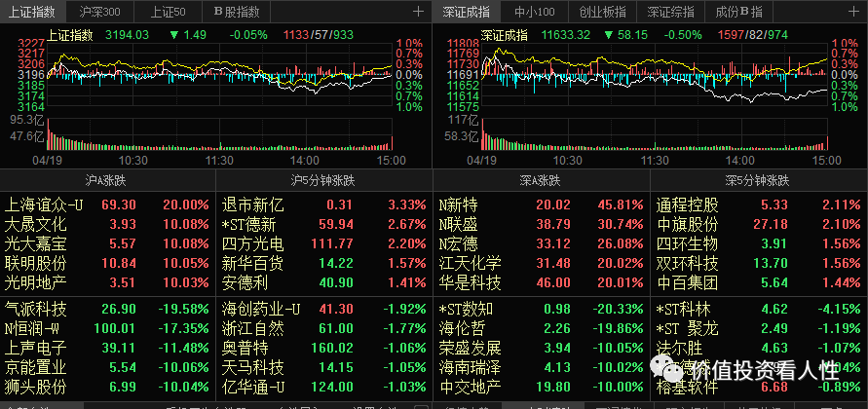Click the 上证指数 intraday price chart
868x409 pixels.
(220, 75)
